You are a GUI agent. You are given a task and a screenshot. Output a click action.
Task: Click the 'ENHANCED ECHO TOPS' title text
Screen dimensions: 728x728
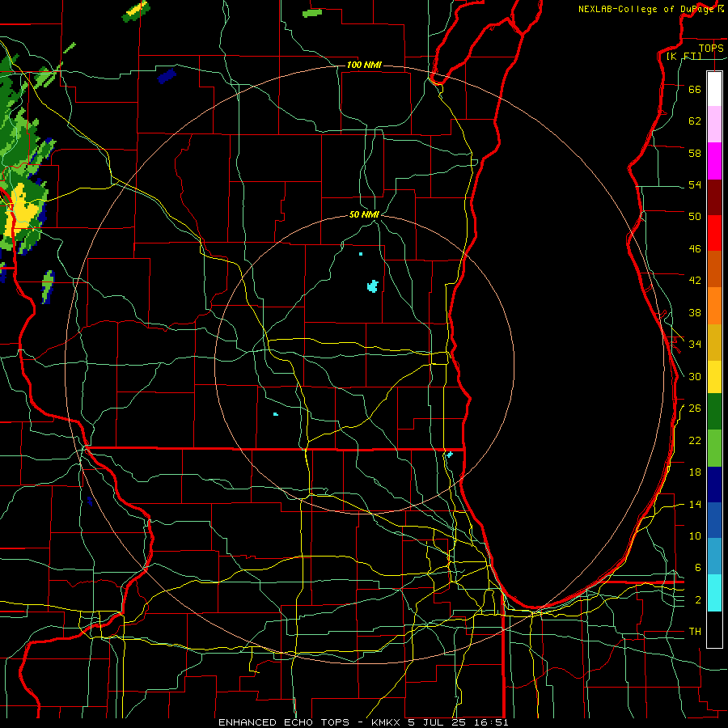[283, 722]
